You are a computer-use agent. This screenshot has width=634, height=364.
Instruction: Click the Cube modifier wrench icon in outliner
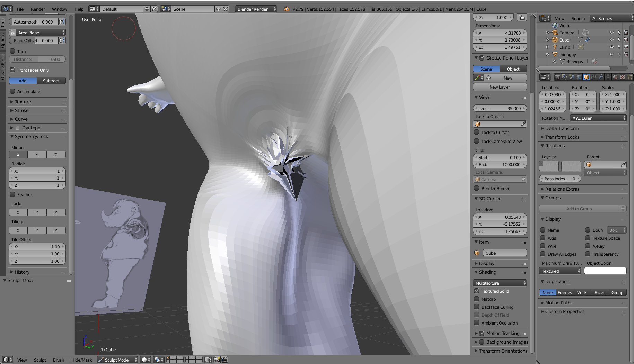(588, 40)
